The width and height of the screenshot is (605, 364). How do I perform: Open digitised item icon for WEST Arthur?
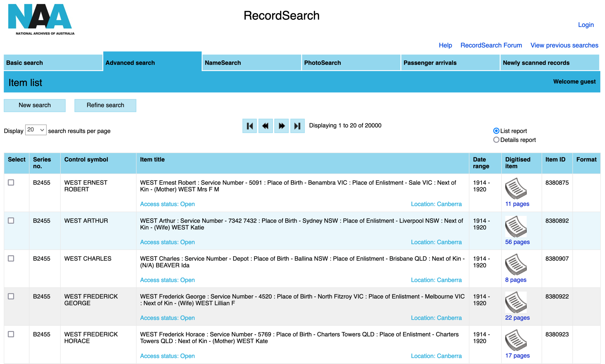coord(515,226)
